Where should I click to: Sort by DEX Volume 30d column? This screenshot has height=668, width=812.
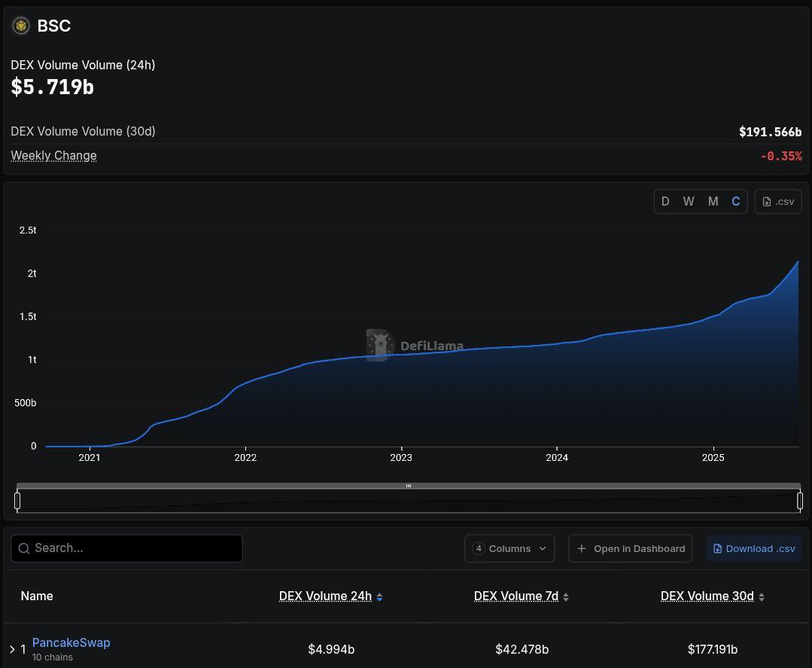(707, 596)
